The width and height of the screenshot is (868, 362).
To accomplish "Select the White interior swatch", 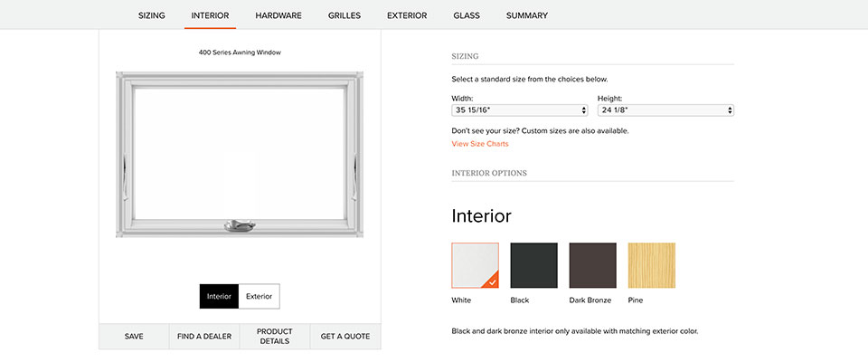I will point(475,265).
